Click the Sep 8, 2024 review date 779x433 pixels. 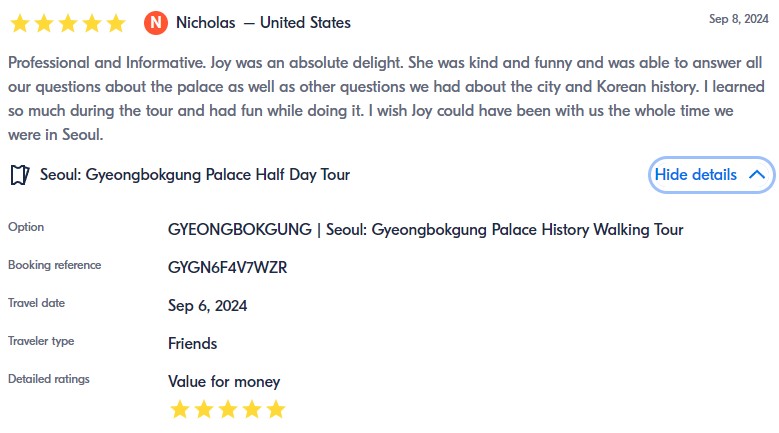pos(738,19)
